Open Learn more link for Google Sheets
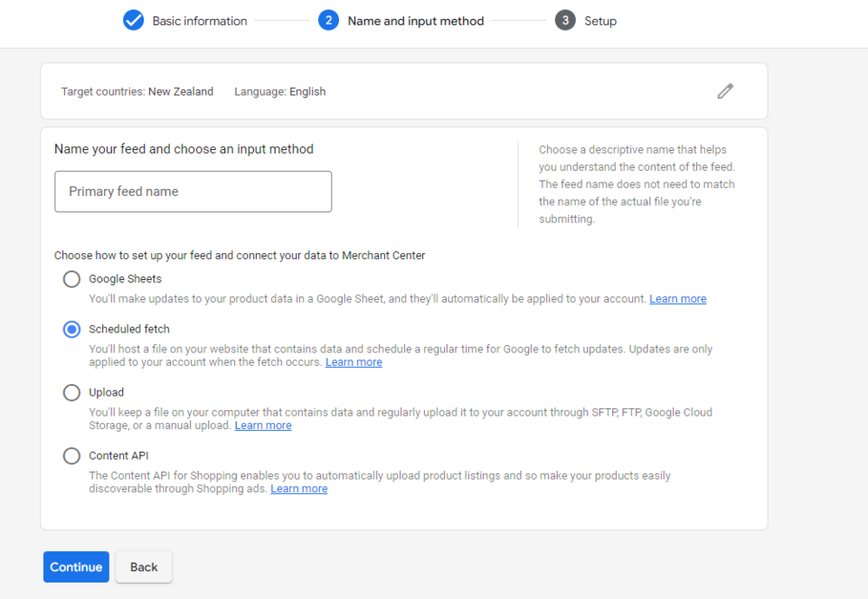Screen dimensions: 868x599 click(x=677, y=299)
